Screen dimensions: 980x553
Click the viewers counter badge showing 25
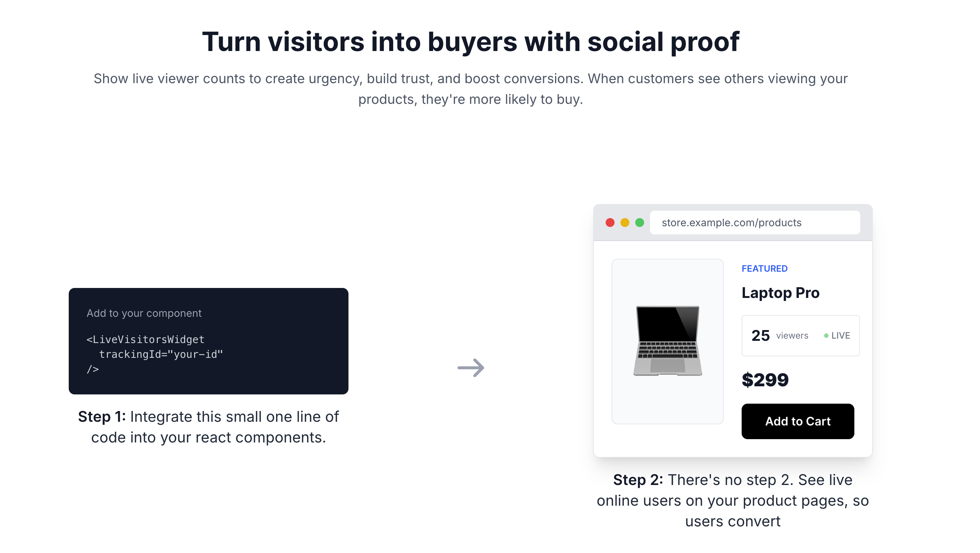point(800,335)
